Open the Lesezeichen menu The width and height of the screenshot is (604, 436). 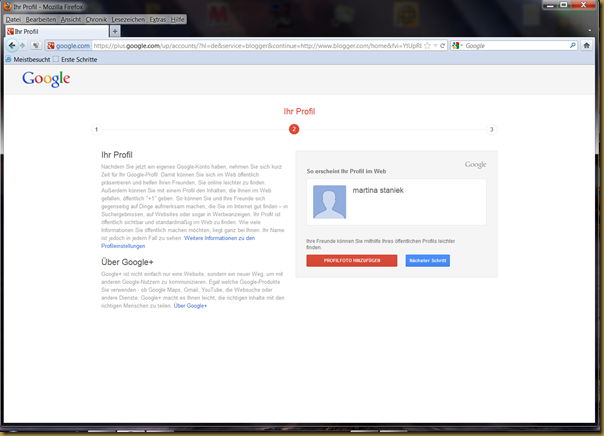coord(128,19)
